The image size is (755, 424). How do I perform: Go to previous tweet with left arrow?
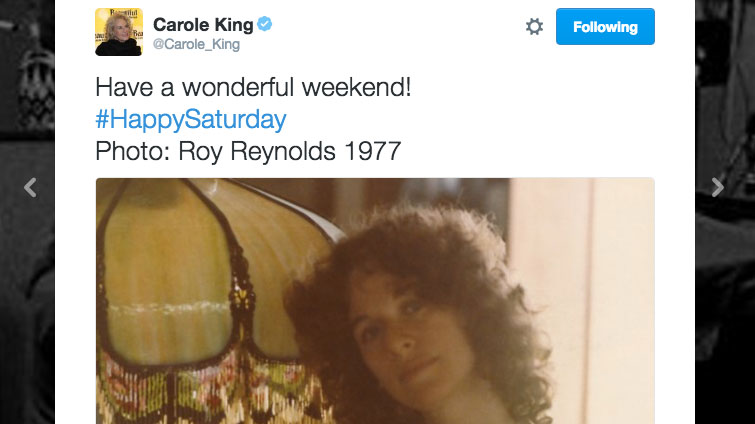coord(30,187)
